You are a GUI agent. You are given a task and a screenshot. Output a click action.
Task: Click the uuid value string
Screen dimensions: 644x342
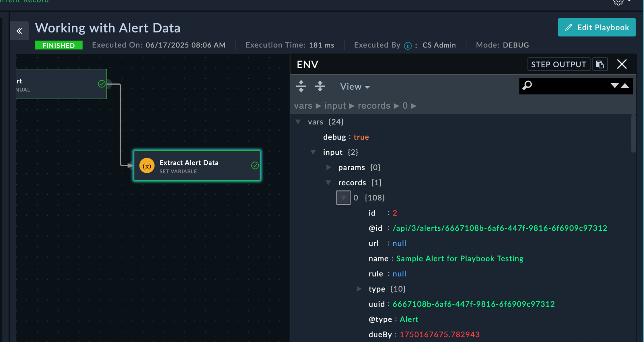(474, 304)
